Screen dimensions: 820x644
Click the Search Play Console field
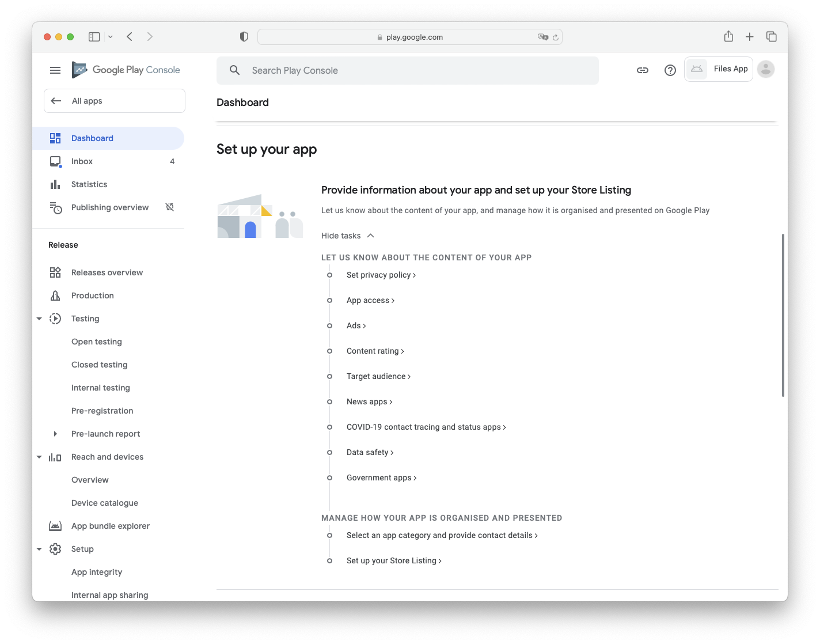tap(407, 70)
